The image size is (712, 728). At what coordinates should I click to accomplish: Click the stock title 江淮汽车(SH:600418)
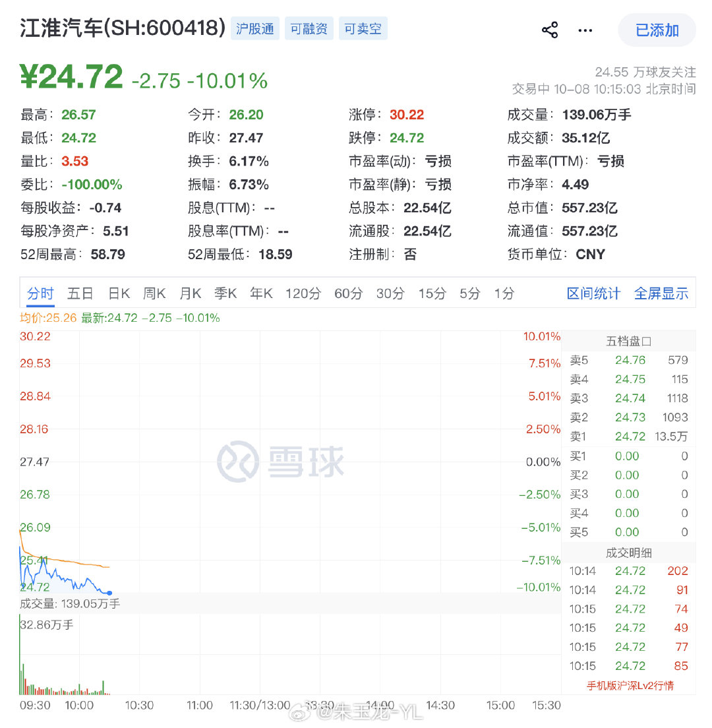(x=123, y=28)
